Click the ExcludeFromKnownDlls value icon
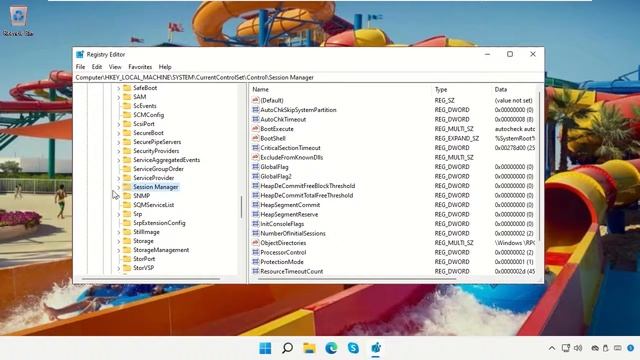Viewport: 640px width, 360px height. [x=256, y=157]
